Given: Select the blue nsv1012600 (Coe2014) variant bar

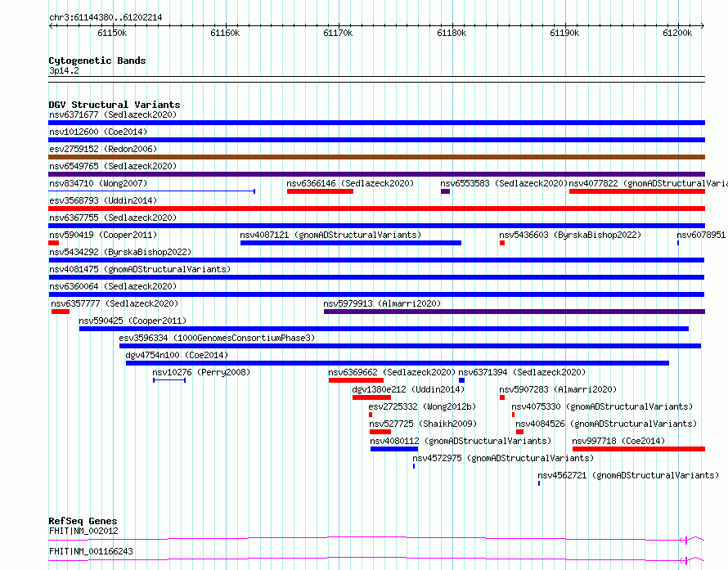Looking at the screenshot, I should tap(376, 140).
